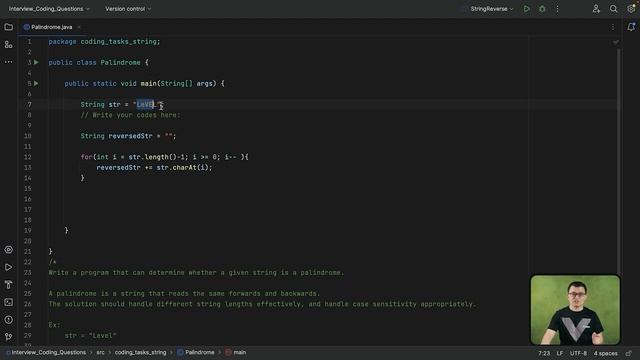This screenshot has width=640, height=360.
Task: Click the for loop header on line 12
Action: point(164,157)
